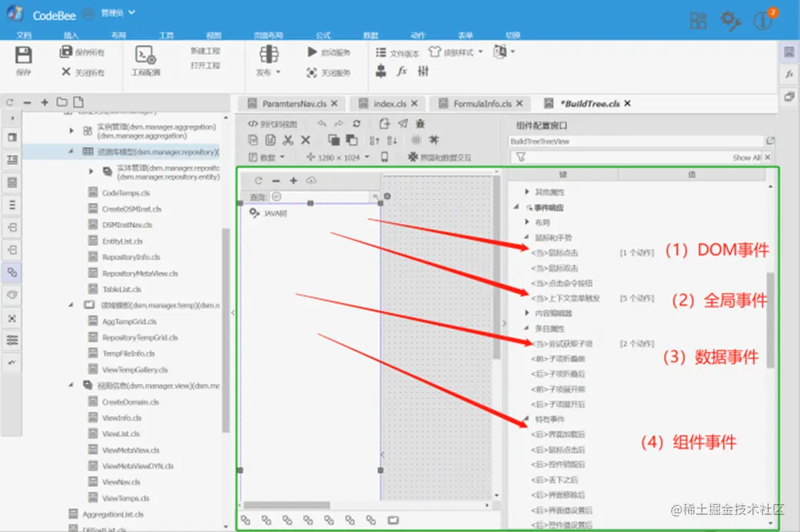
Task: Expand the dsm.manager.repository.entity node
Action: 91,171
